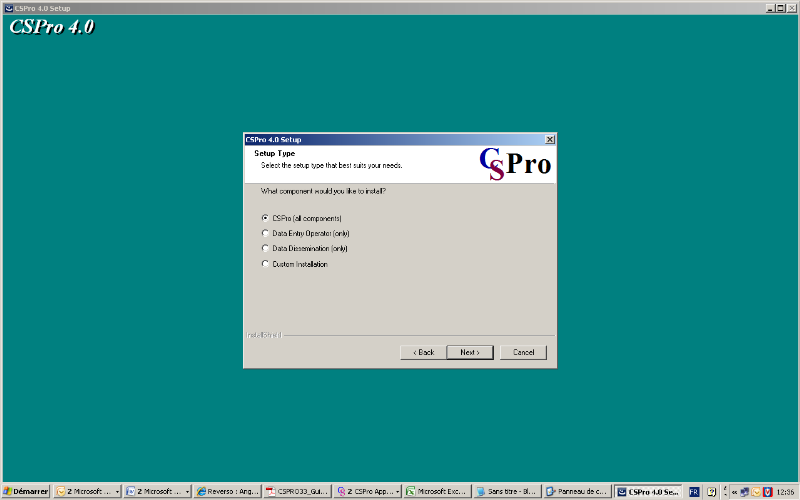Image resolution: width=800 pixels, height=500 pixels.
Task: Click the FR language indicator
Action: pos(694,492)
